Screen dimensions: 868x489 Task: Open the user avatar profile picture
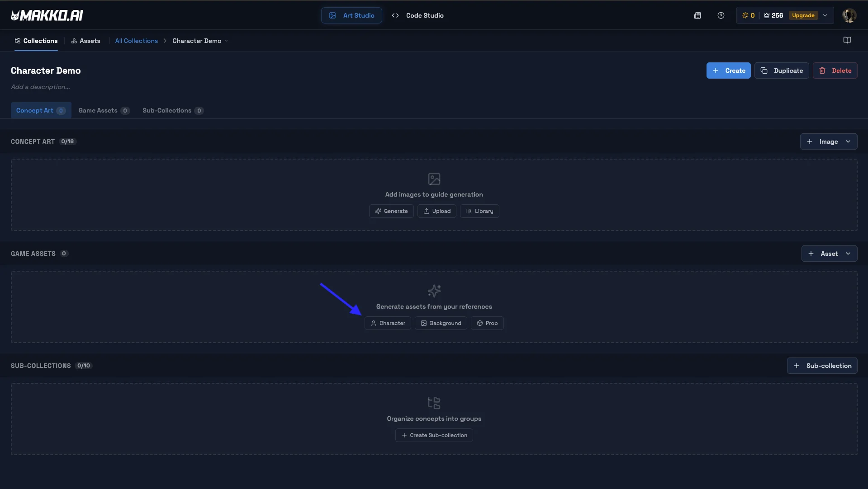[x=849, y=15]
